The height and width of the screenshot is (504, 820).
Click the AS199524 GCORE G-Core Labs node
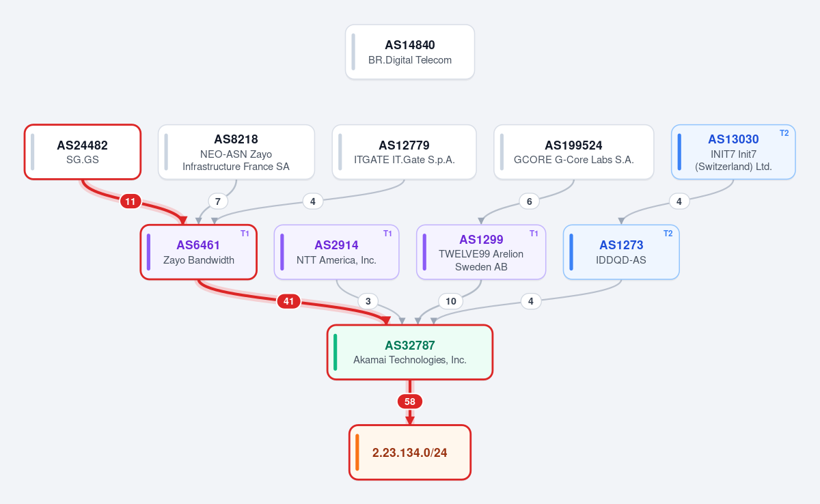tap(574, 152)
